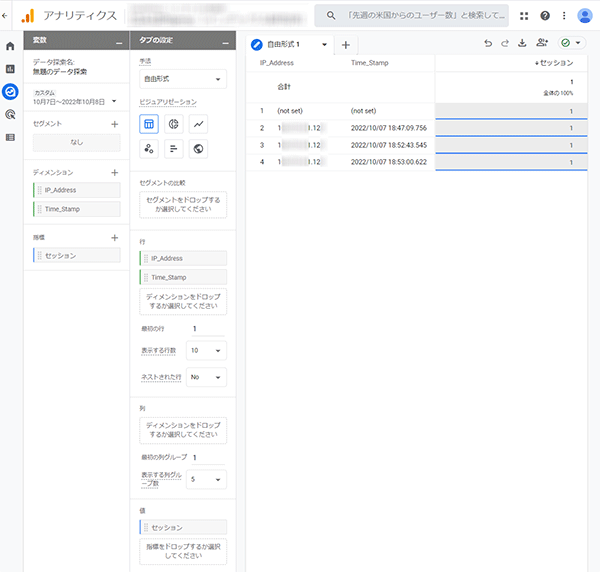
Task: Click the Time_Stamp column header
Action: point(370,63)
